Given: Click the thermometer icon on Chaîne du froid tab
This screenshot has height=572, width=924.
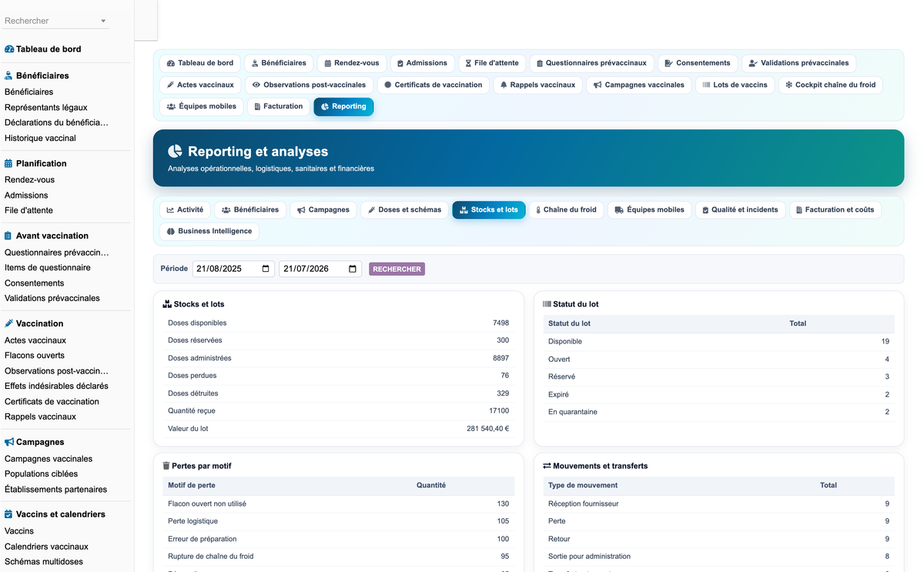Looking at the screenshot, I should click(538, 209).
